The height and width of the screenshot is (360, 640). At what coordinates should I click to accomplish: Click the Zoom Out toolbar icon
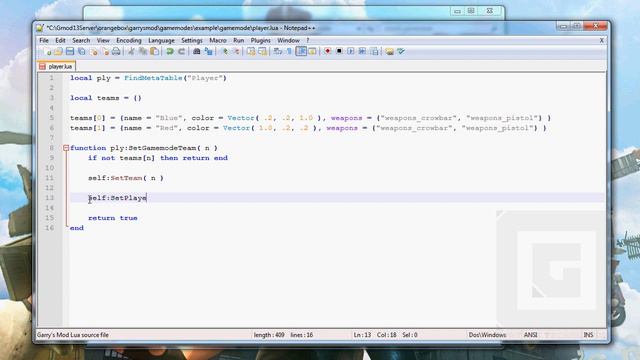(236, 51)
